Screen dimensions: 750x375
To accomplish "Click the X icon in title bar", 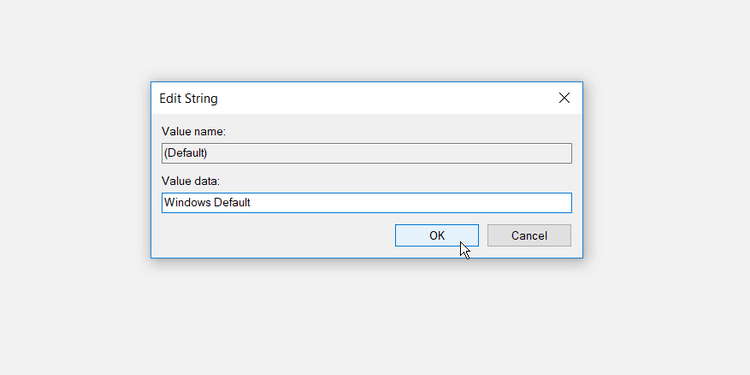I will tap(564, 98).
